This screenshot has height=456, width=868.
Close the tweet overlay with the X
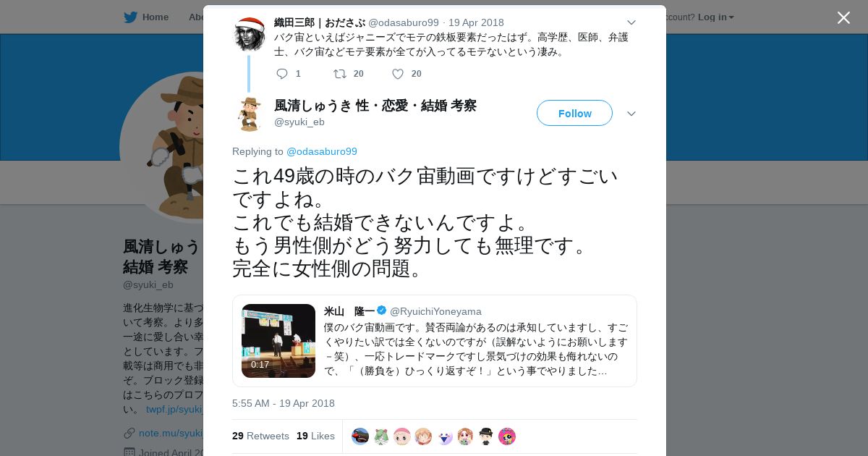pyautogui.click(x=843, y=17)
